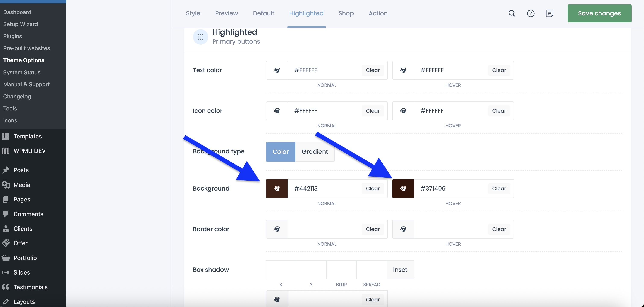Screen dimensions: 644x307
Task: Click the #442113 normal background swatch
Action: coord(277,188)
